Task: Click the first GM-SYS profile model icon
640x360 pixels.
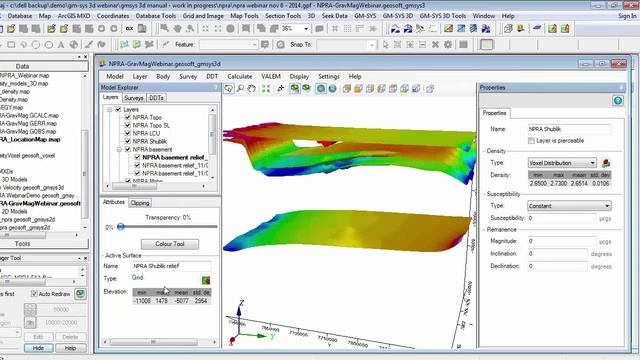Action: [395, 29]
